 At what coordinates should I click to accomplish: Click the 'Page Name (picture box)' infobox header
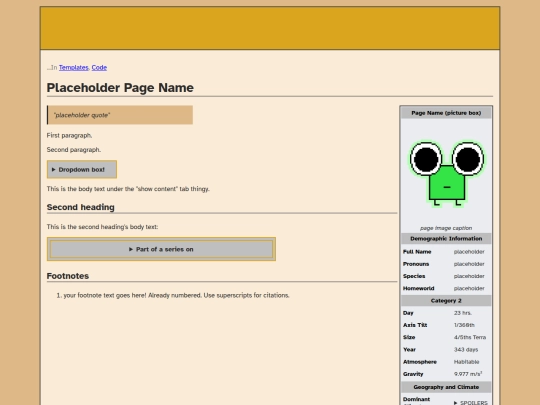point(446,113)
